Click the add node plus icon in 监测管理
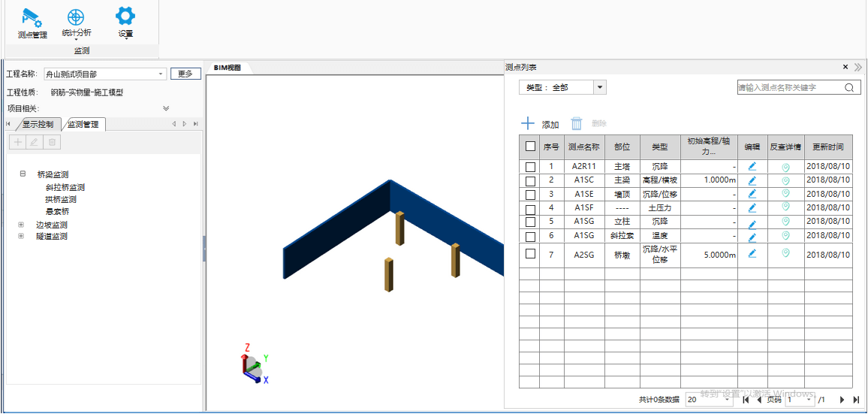868x414 pixels. (18, 142)
